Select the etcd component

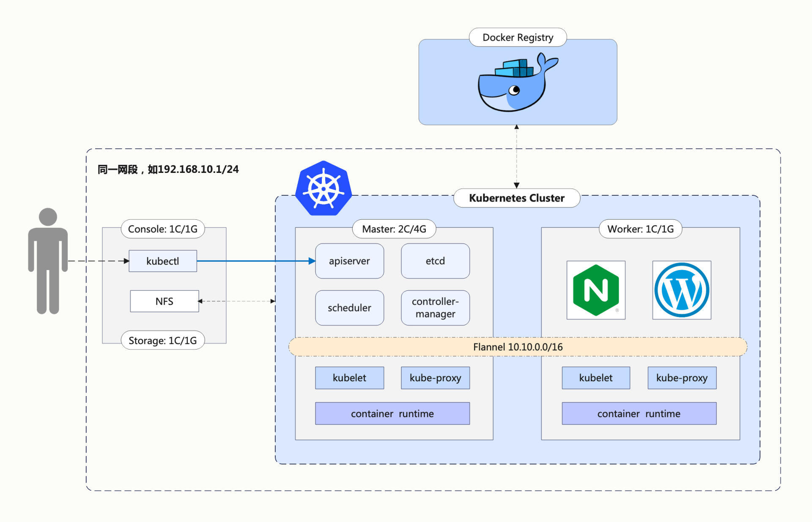pos(435,261)
